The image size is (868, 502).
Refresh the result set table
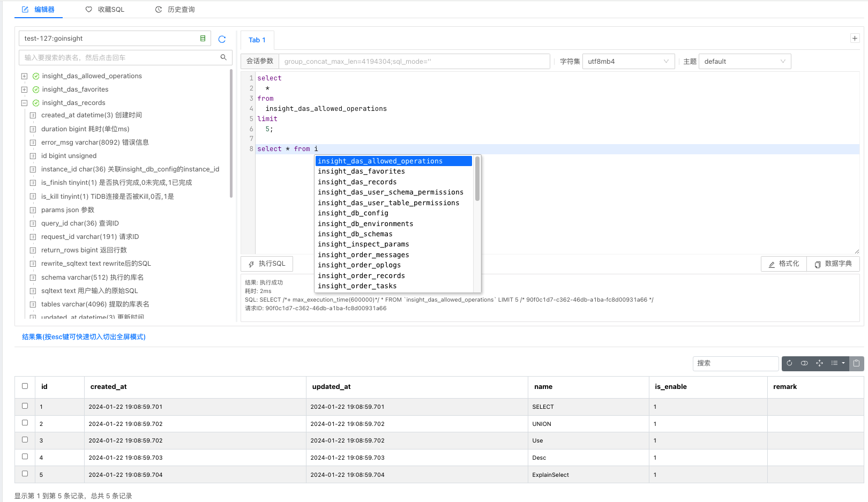click(789, 363)
